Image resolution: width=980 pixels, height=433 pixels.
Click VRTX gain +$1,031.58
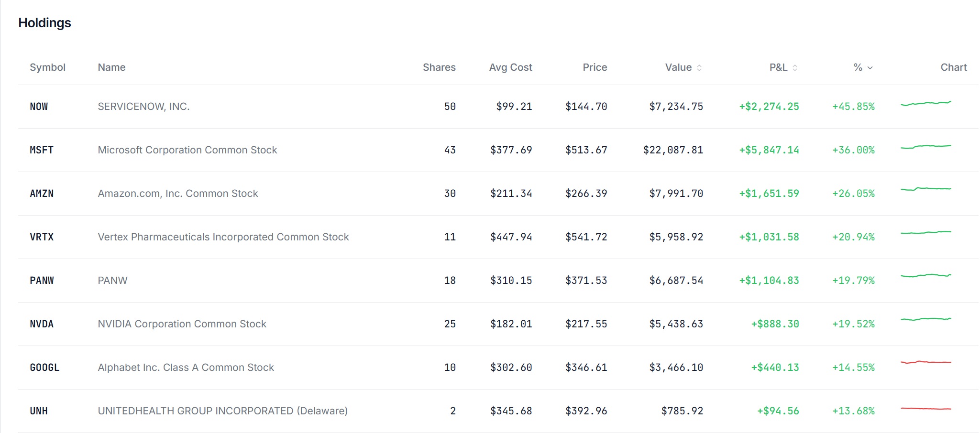769,237
